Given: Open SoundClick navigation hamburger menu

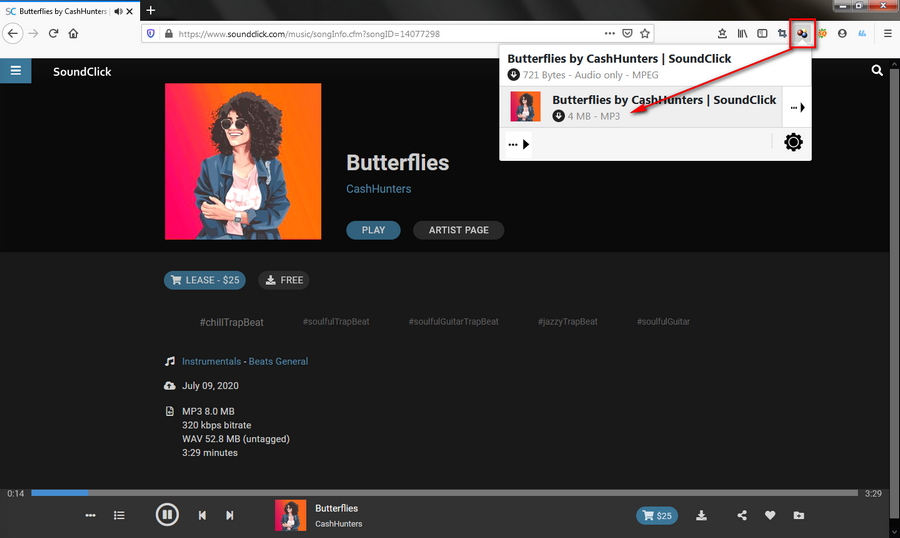Looking at the screenshot, I should (x=15, y=71).
